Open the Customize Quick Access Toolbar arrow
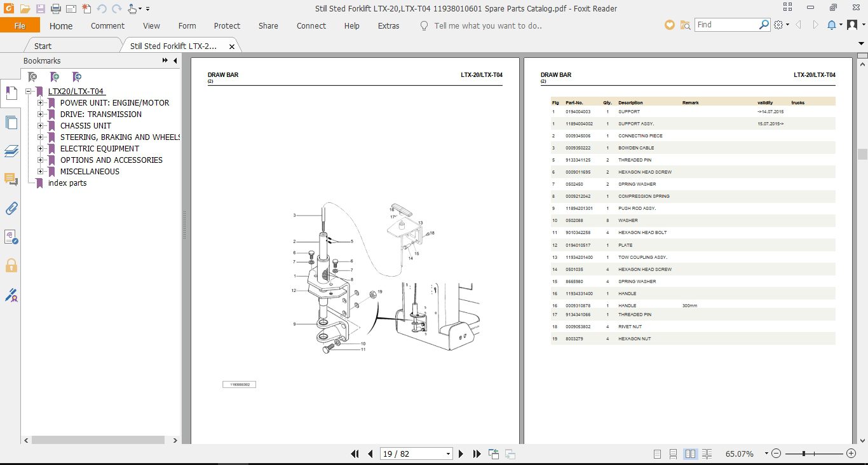The image size is (868, 465). pyautogui.click(x=148, y=9)
